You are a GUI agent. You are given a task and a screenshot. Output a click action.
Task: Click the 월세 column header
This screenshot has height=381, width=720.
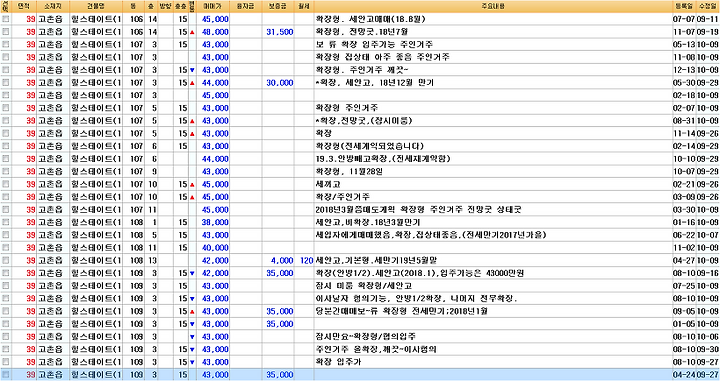[x=304, y=6]
